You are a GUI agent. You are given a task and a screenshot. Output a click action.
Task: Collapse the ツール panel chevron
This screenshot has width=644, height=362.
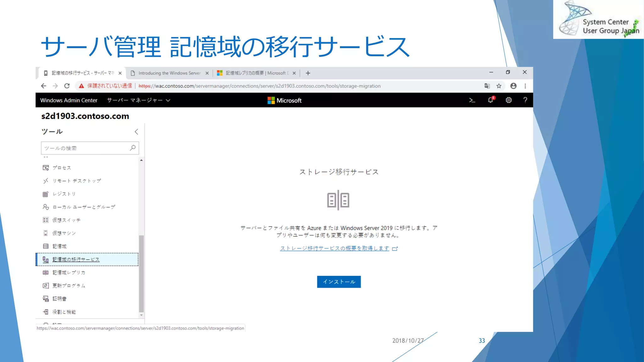pyautogui.click(x=136, y=132)
